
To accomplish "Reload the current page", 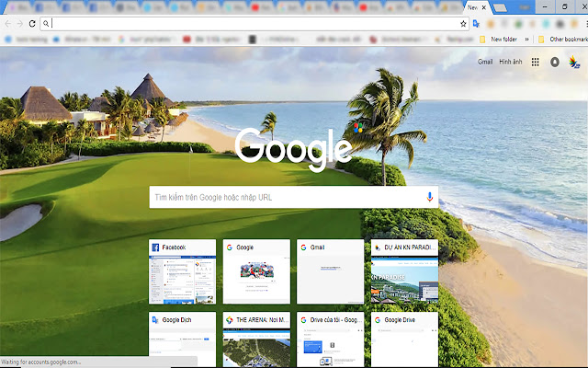I will pos(32,24).
